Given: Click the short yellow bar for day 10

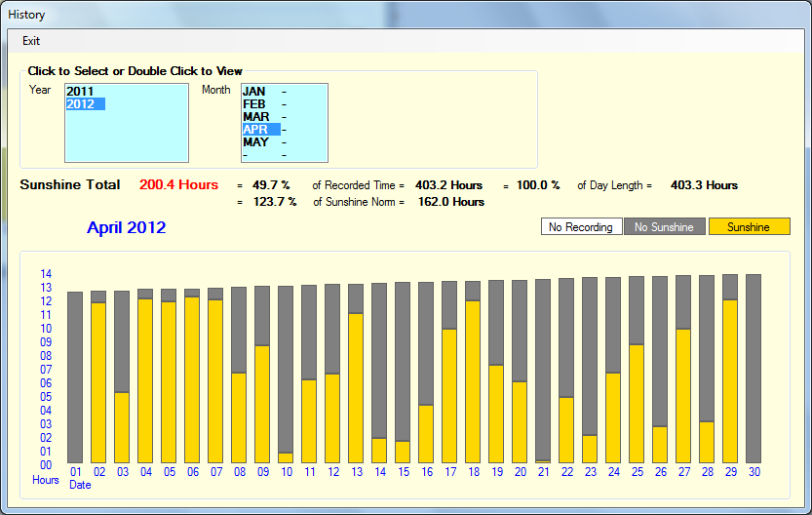Looking at the screenshot, I should (286, 457).
